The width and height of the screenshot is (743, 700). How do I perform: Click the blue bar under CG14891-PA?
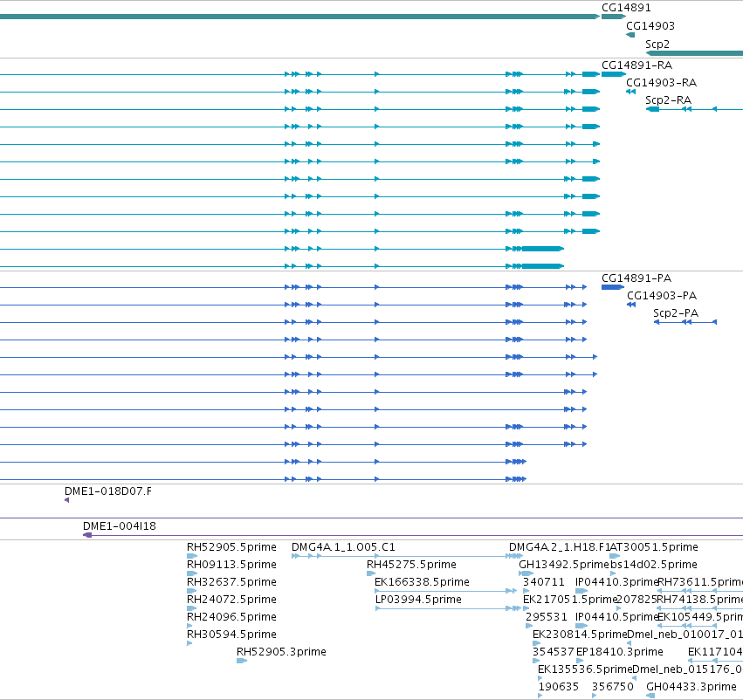[613, 287]
